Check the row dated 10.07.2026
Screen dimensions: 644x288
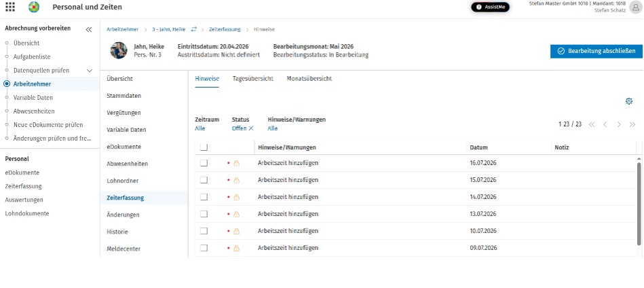click(x=204, y=231)
